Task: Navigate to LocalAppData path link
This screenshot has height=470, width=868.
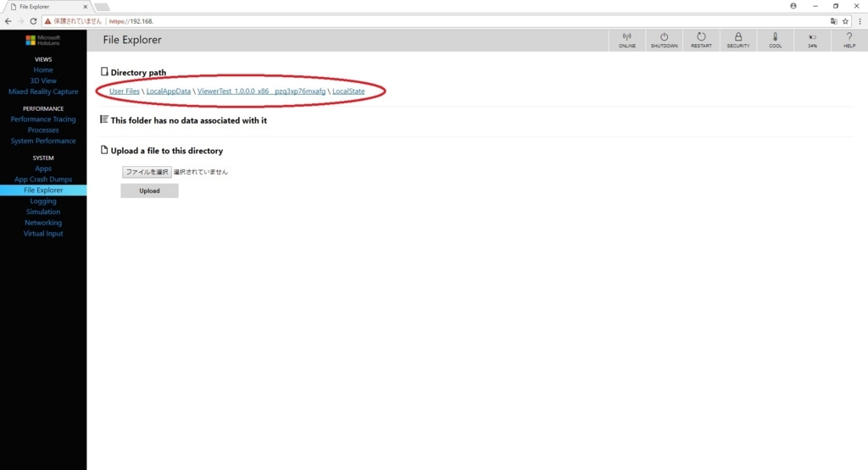Action: (x=169, y=91)
